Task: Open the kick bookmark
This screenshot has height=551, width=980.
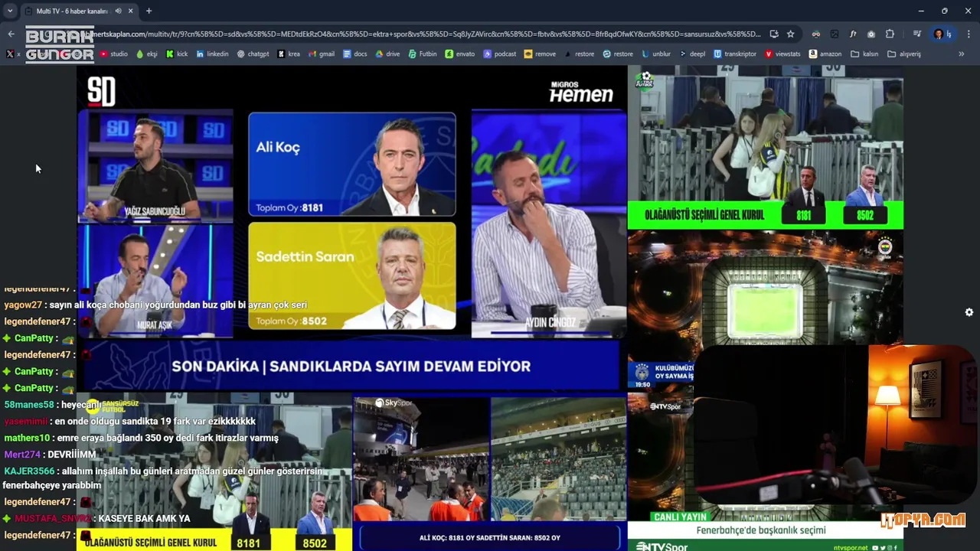Action: click(177, 54)
